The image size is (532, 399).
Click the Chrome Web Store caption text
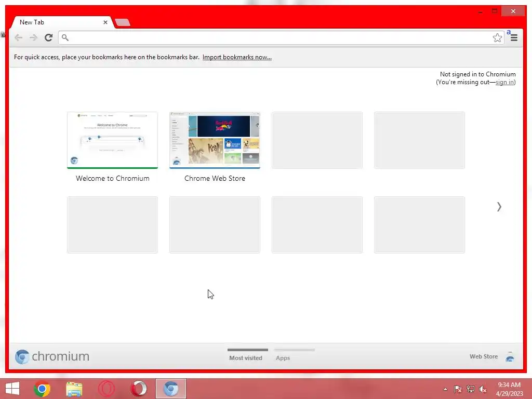(215, 179)
